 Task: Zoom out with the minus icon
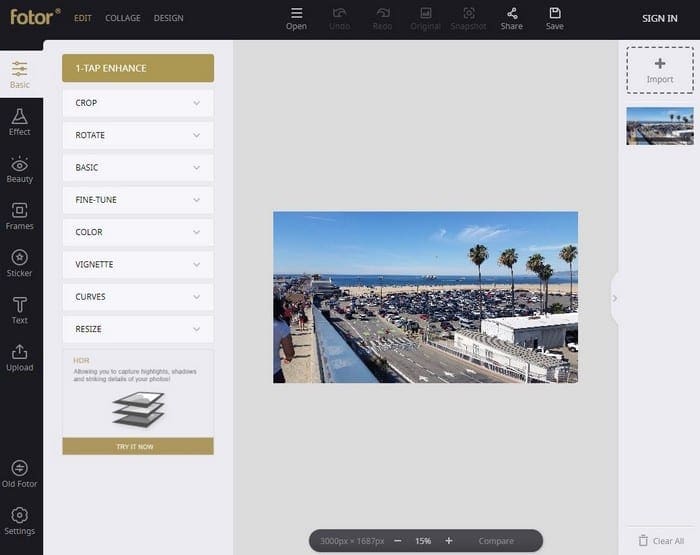point(398,541)
